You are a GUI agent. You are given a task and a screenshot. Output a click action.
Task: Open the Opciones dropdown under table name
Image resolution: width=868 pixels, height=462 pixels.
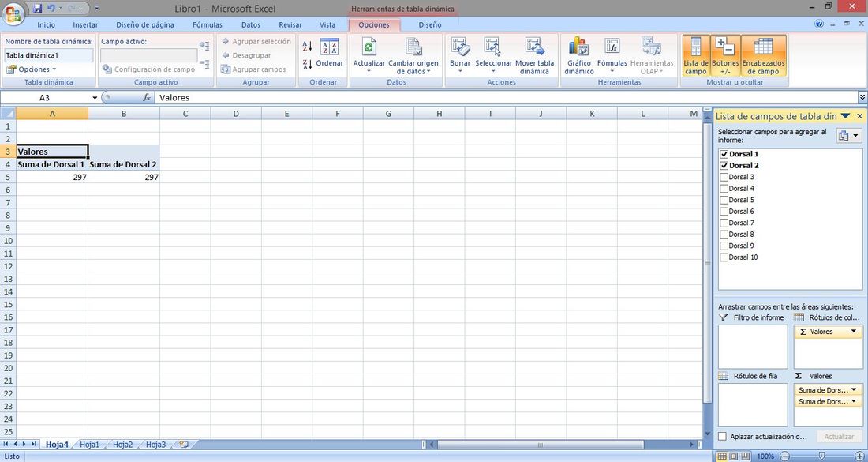pos(32,69)
